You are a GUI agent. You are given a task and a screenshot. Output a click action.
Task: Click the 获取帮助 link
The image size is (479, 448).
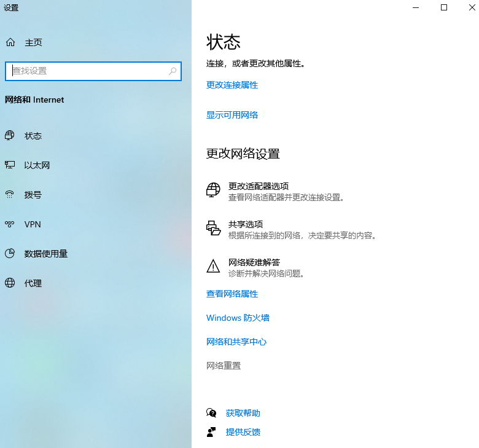click(x=243, y=414)
